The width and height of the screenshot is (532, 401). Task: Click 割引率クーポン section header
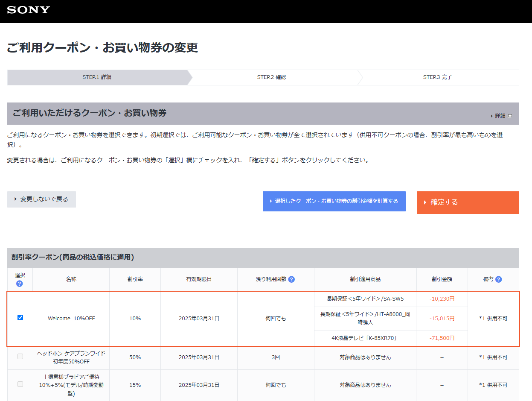point(73,257)
